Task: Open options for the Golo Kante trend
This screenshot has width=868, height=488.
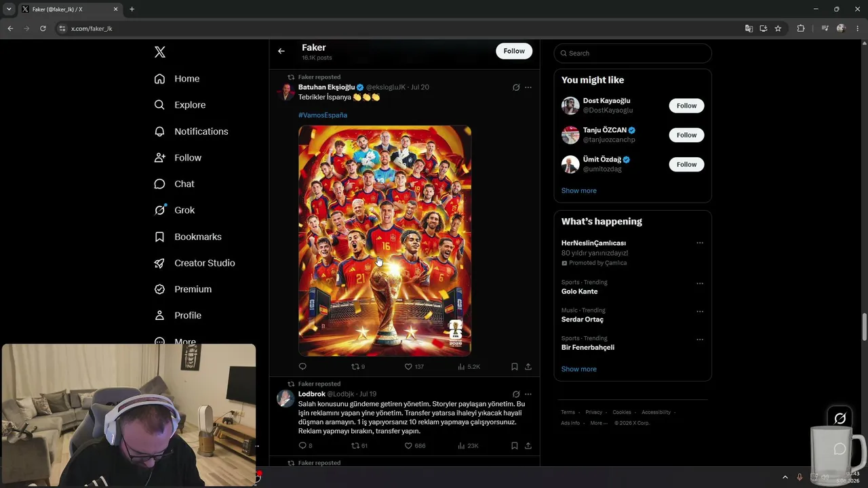Action: (x=700, y=283)
